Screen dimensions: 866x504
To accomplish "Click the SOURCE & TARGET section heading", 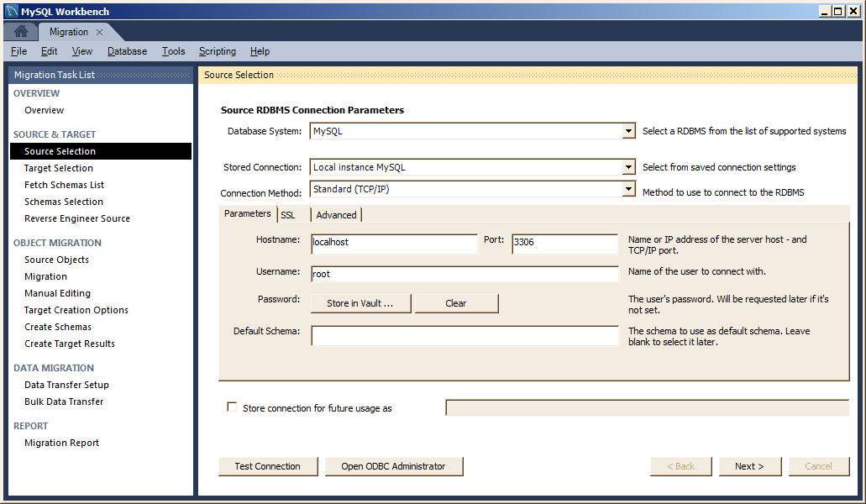I will tap(54, 134).
